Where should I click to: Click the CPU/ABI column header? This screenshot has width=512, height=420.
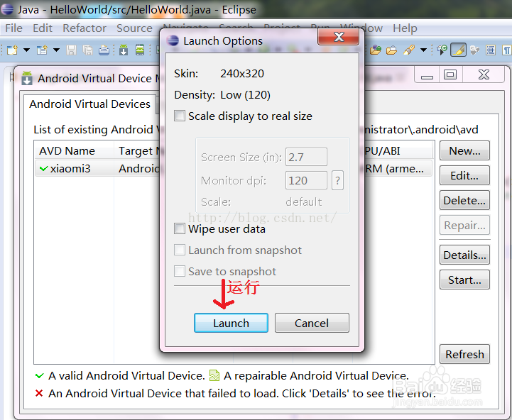pos(397,151)
